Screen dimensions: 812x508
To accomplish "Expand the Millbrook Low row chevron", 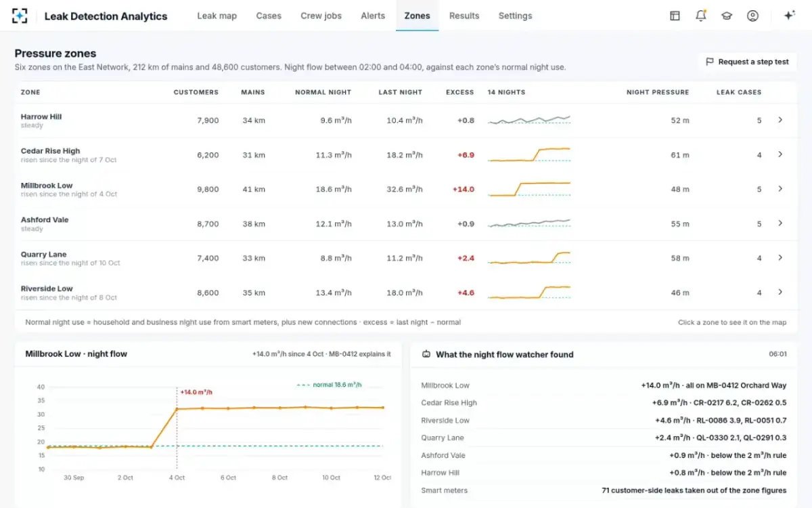I will [x=780, y=189].
